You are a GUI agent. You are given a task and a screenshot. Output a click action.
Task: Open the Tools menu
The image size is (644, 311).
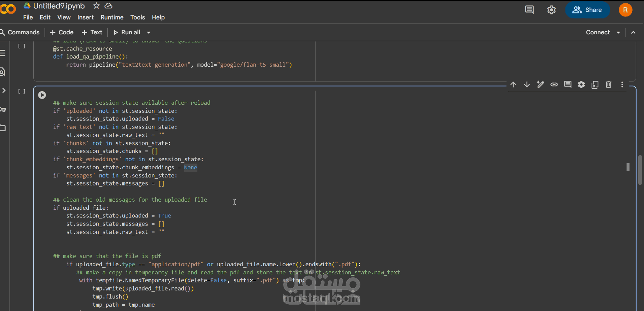pos(138,17)
